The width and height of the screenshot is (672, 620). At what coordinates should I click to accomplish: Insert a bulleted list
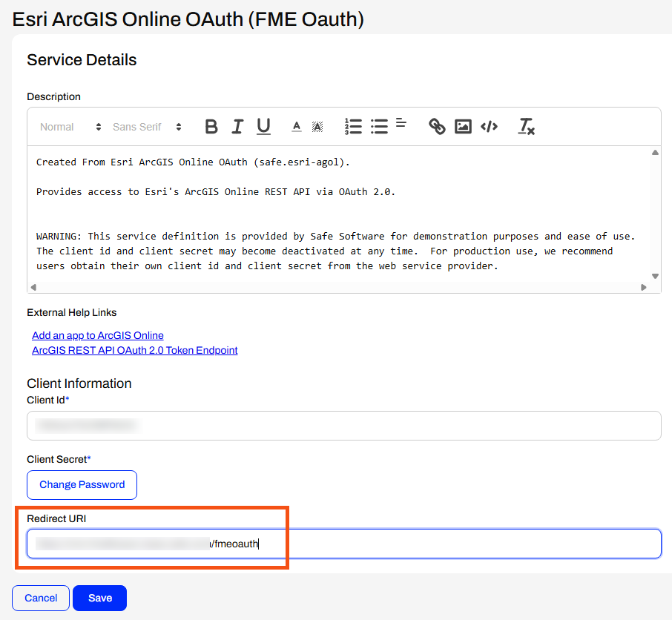pos(379,126)
